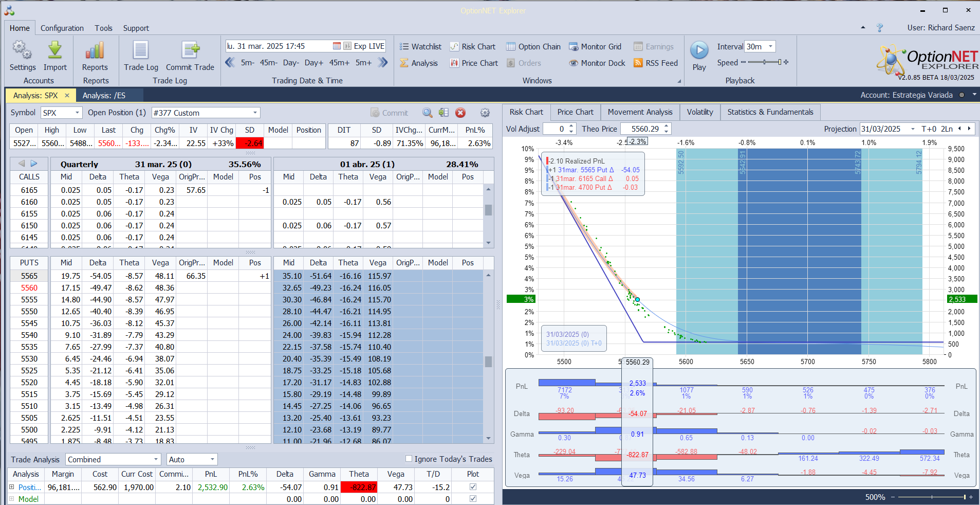Screen dimensions: 980x505
Task: Jump back with the double left arrow
Action: pyautogui.click(x=230, y=63)
